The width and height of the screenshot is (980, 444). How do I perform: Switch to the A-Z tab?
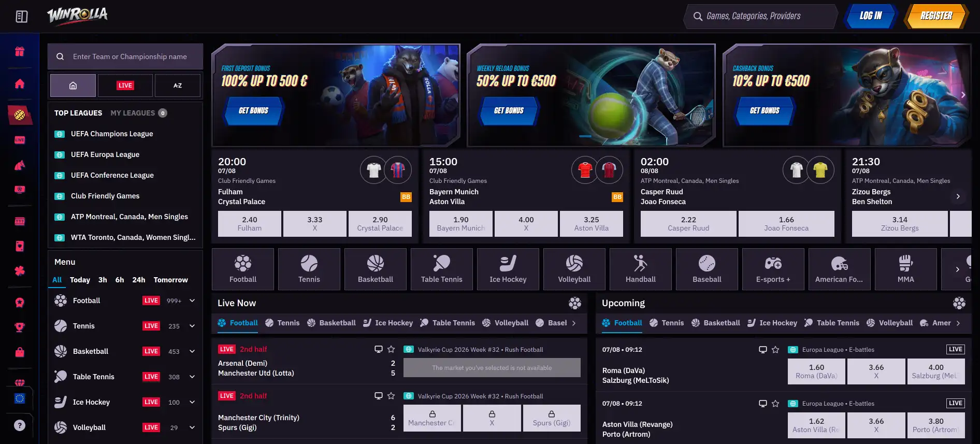[178, 85]
